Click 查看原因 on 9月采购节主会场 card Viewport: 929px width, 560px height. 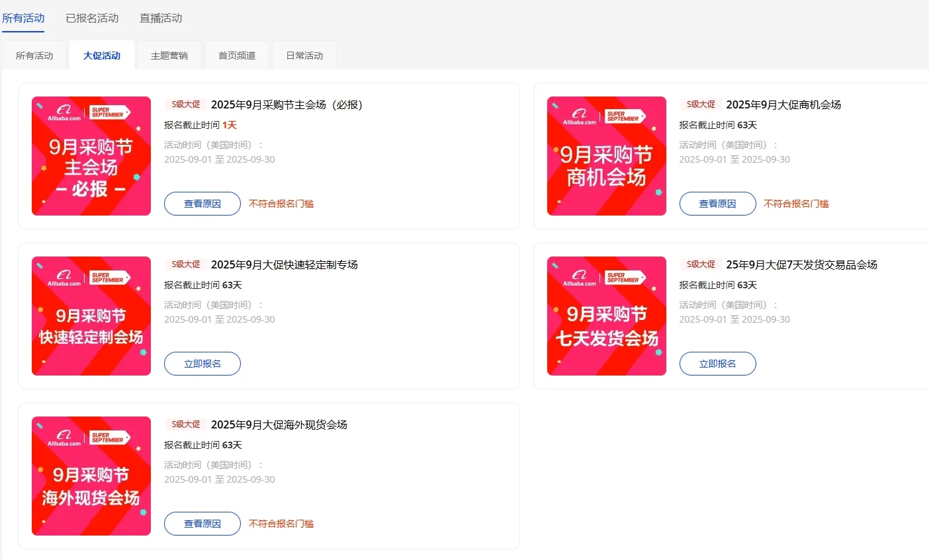click(202, 204)
